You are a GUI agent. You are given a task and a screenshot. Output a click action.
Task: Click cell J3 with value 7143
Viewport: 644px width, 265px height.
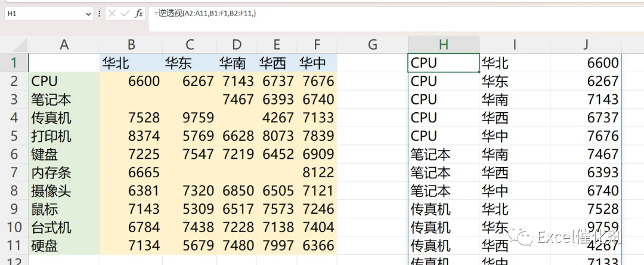[586, 100]
